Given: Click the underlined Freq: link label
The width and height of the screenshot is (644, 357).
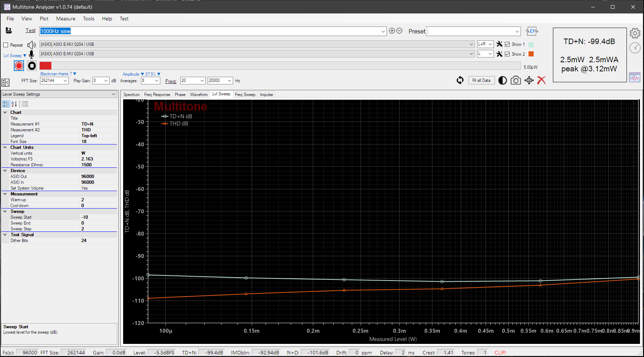Looking at the screenshot, I should 171,81.
